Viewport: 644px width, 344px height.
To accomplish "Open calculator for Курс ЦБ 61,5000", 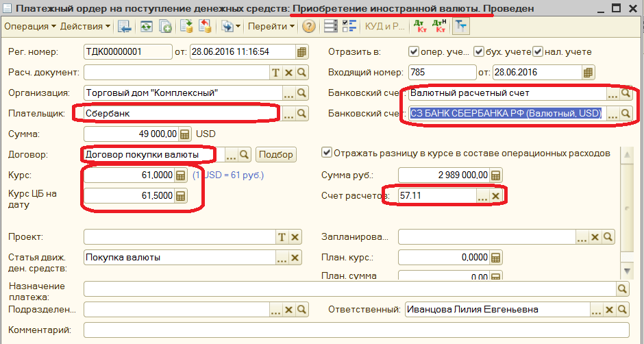I will (181, 195).
